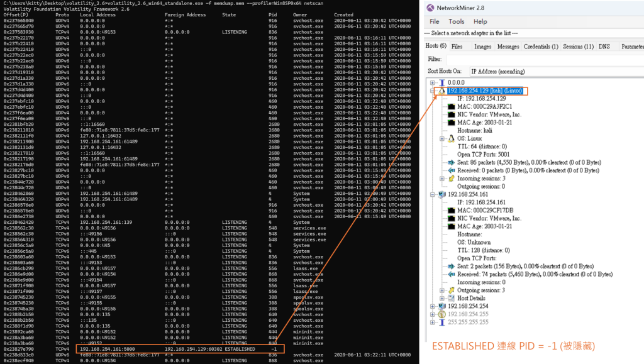Click into the Filter text field
This screenshot has width=644, height=364.
click(x=545, y=60)
